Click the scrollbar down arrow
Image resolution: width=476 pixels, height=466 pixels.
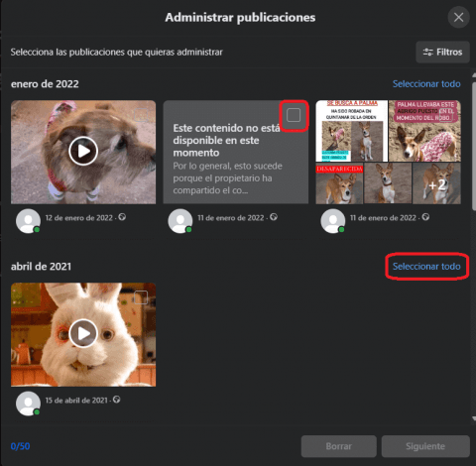pyautogui.click(x=474, y=418)
